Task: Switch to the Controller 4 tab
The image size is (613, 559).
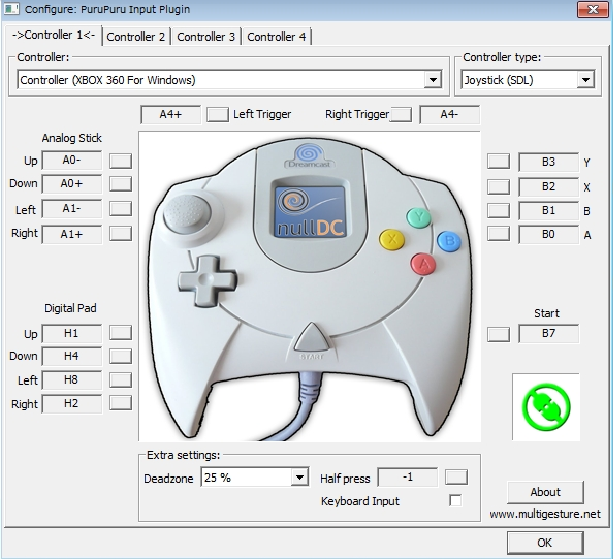Action: (276, 37)
